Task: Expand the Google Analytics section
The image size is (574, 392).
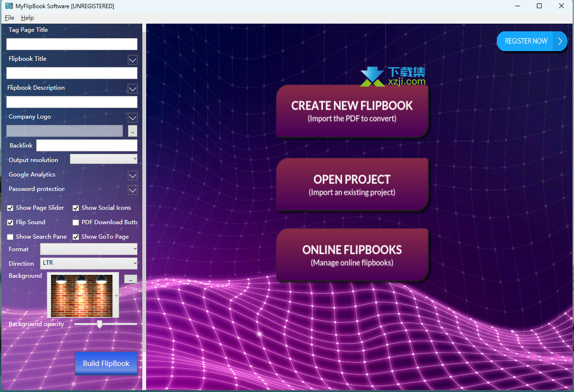Action: (133, 176)
